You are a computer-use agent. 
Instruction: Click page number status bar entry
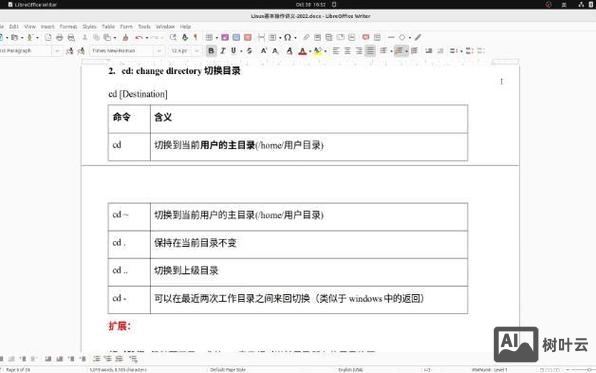tap(18, 370)
